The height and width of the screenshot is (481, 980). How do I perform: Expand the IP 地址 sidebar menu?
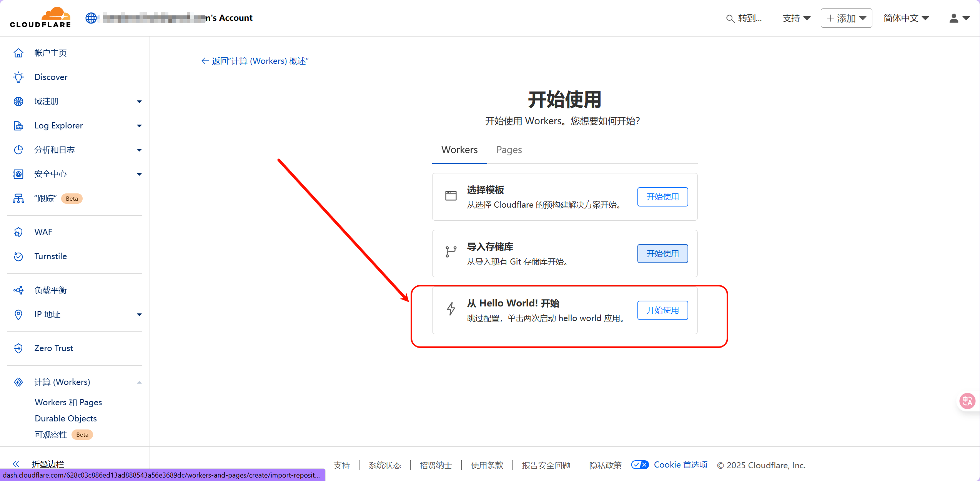tap(139, 315)
